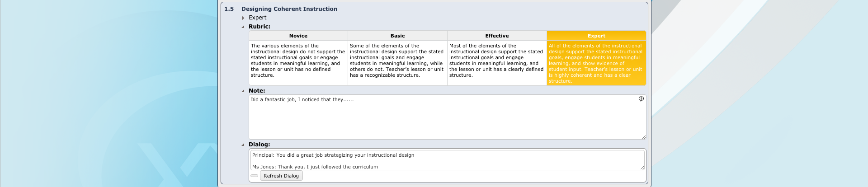868x187 pixels.
Task: Collapse the Rubric section triangle
Action: tap(243, 27)
